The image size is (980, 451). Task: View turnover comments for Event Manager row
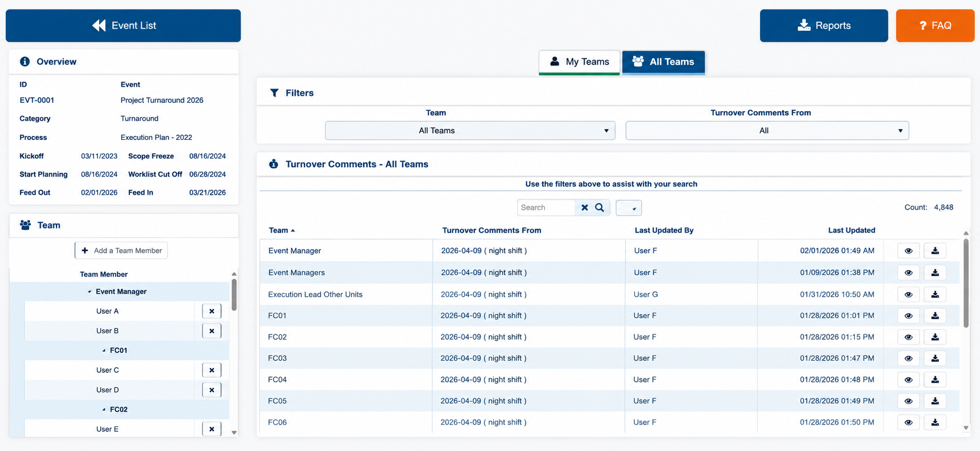pyautogui.click(x=908, y=251)
